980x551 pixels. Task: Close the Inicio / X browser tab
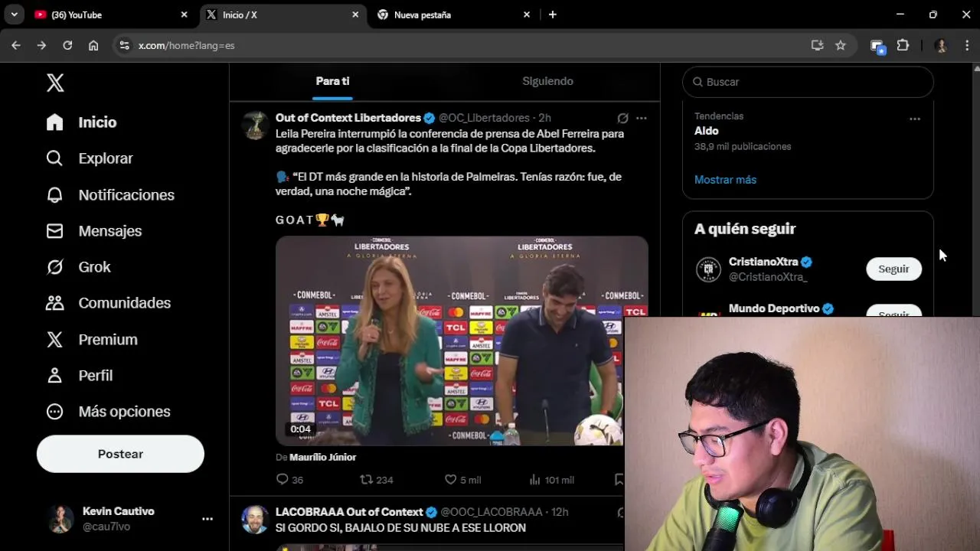355,15
